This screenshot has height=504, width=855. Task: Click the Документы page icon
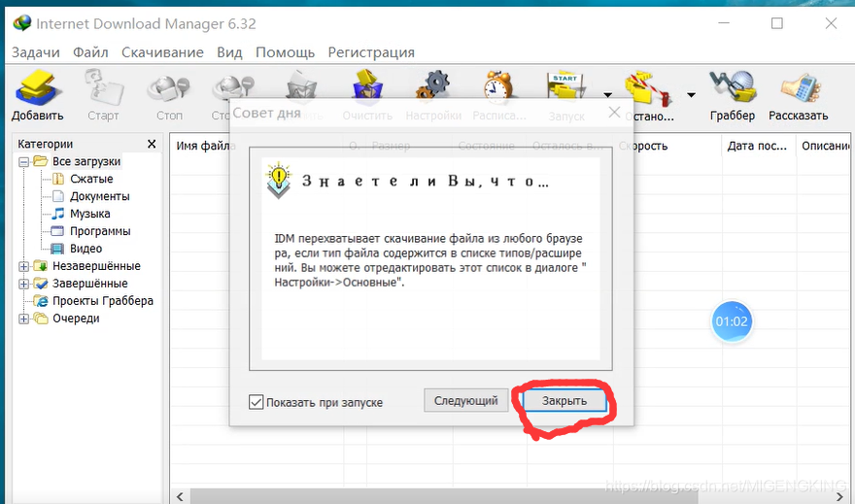tap(57, 196)
